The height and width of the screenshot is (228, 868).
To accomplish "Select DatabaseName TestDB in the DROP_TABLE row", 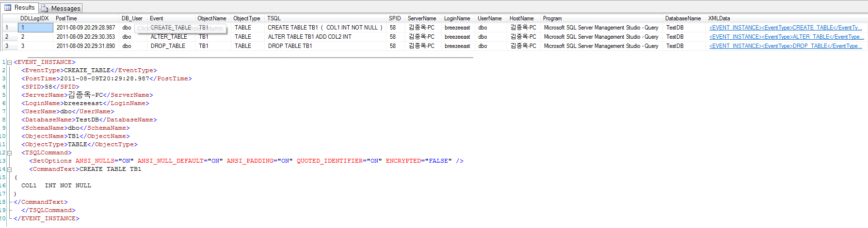I will (x=684, y=46).
